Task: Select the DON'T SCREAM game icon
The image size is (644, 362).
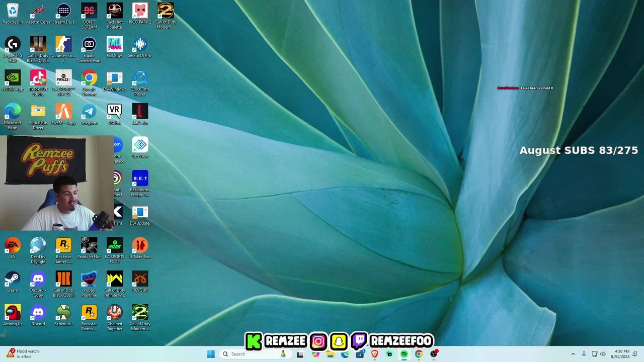Action: pos(89,16)
